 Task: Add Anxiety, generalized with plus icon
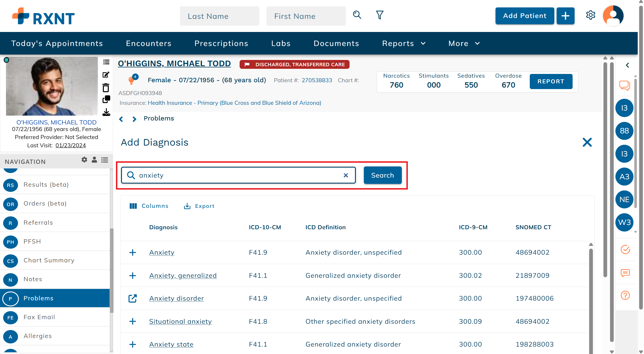[133, 275]
